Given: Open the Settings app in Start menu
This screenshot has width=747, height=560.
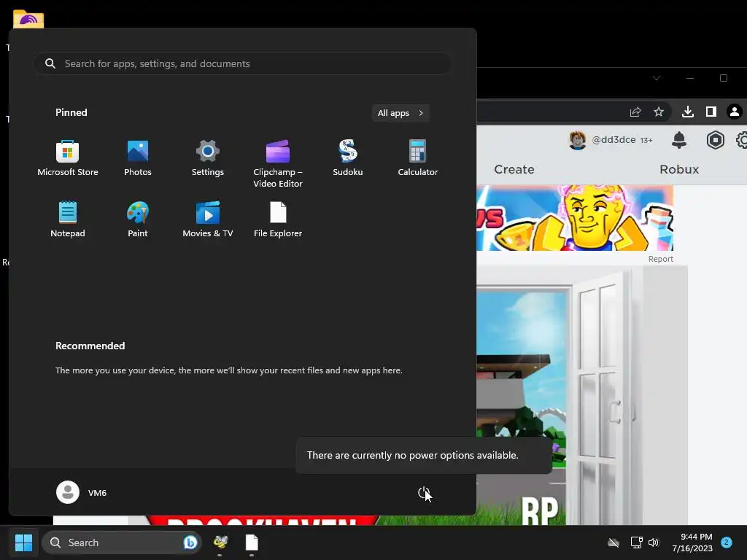Looking at the screenshot, I should pyautogui.click(x=208, y=158).
